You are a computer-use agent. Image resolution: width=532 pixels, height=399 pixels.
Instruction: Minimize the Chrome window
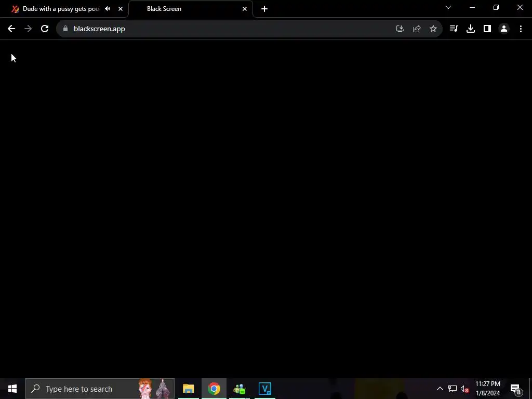[472, 7]
